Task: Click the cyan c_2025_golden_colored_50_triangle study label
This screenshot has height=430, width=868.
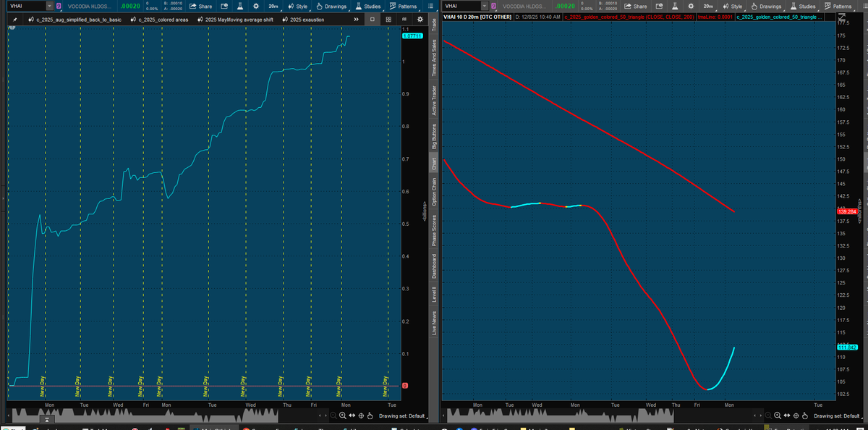Action: 779,16
